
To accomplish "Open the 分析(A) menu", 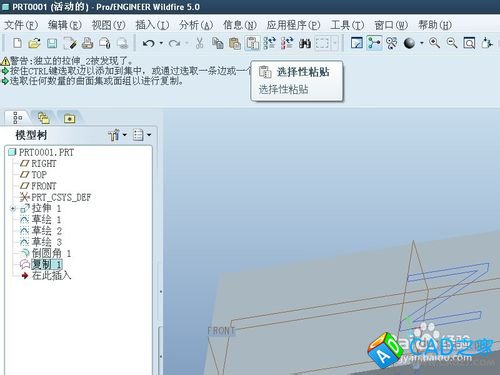I will (x=196, y=25).
